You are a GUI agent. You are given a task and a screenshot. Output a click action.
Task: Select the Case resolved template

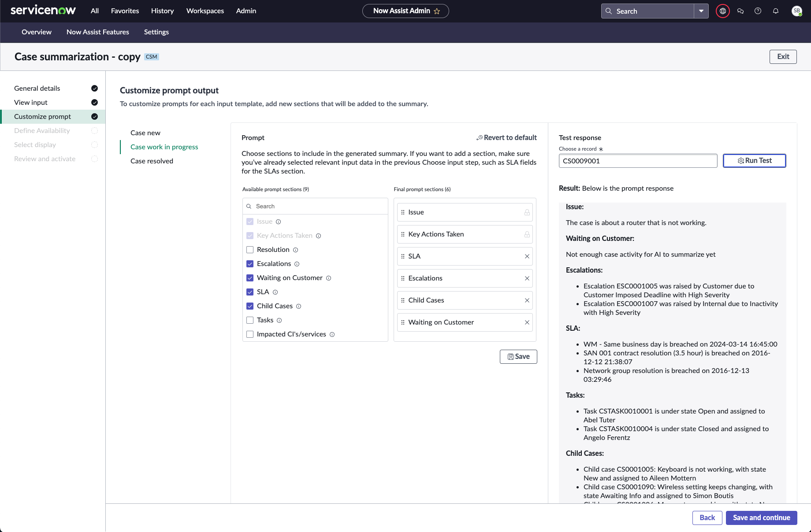[x=152, y=161]
